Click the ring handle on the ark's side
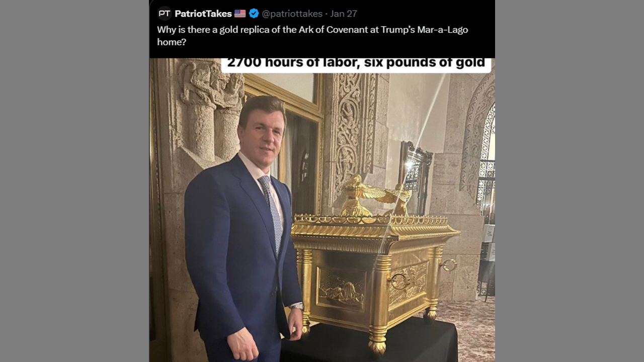The width and height of the screenshot is (644, 362). (x=448, y=265)
